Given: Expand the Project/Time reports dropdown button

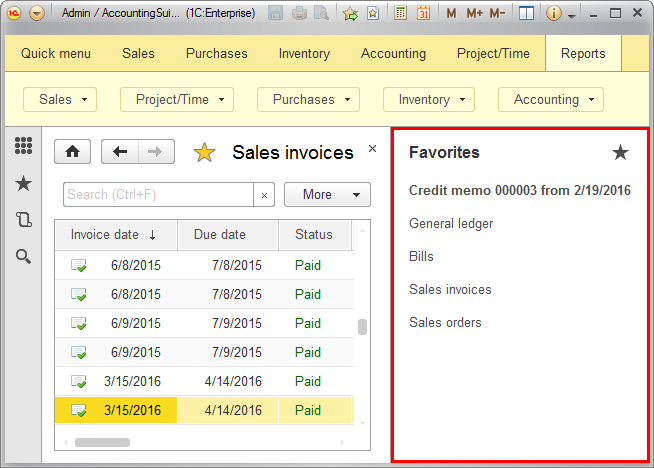Looking at the screenshot, I should 177,99.
